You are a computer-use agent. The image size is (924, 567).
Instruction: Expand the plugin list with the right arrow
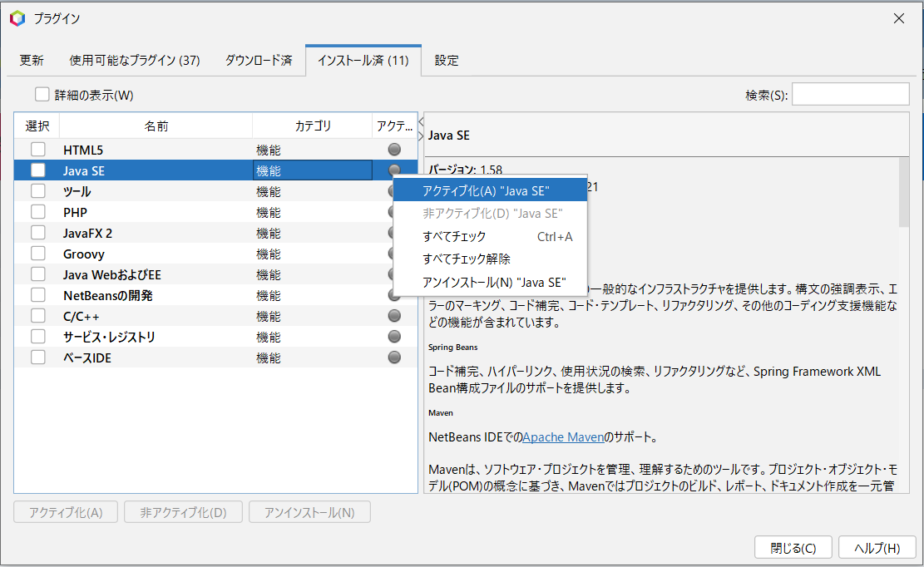tap(421, 136)
